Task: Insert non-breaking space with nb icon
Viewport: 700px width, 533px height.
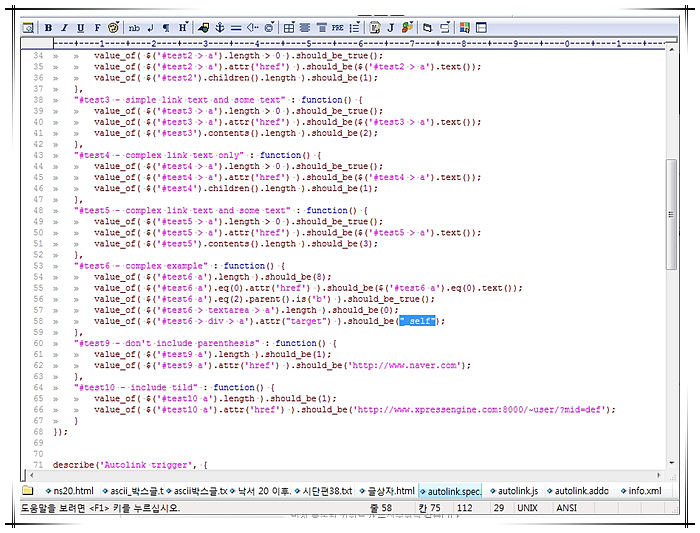Action: (x=134, y=28)
